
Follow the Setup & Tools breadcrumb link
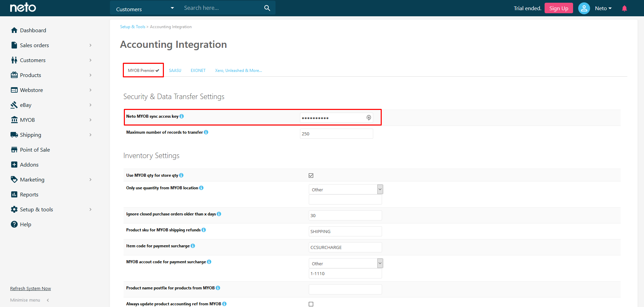[133, 27]
